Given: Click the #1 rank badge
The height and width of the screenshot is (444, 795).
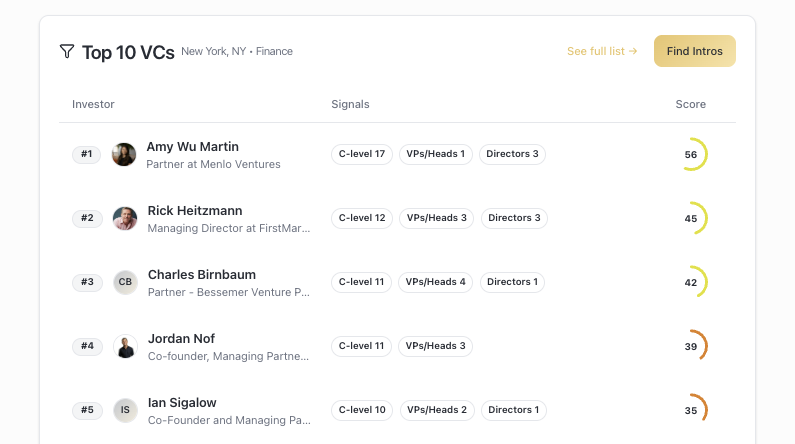Looking at the screenshot, I should click(86, 154).
